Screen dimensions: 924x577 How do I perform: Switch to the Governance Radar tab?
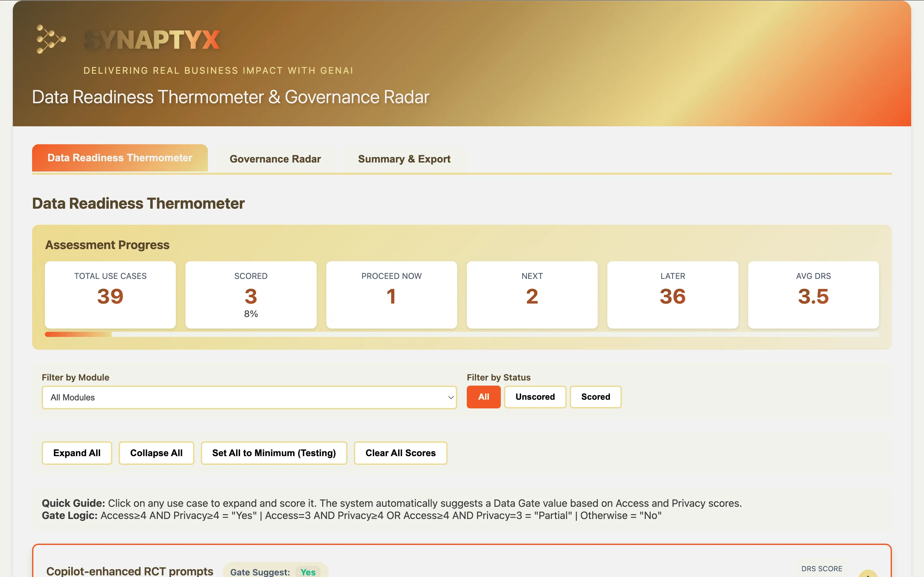pos(275,159)
